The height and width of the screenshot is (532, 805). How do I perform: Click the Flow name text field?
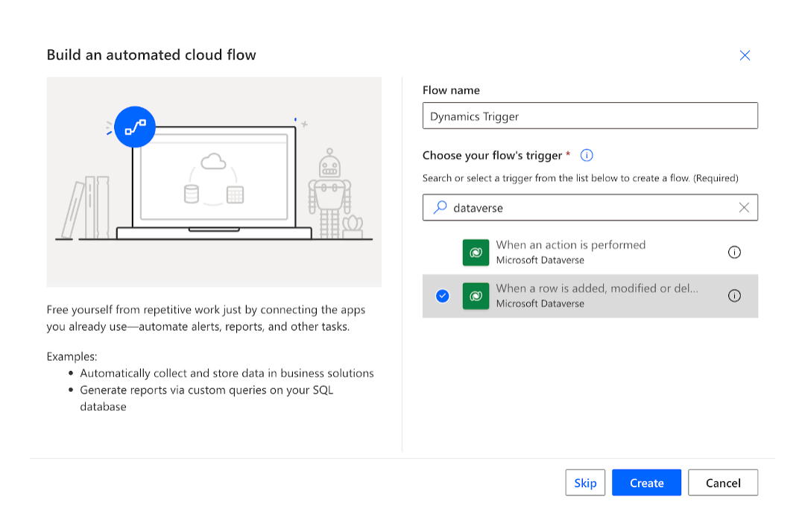pos(590,116)
